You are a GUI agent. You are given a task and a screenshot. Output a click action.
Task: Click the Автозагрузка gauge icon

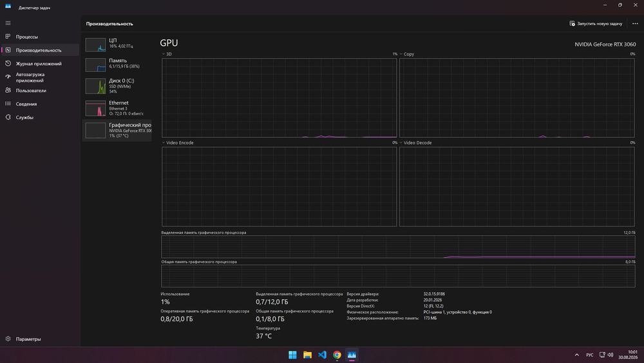point(8,77)
